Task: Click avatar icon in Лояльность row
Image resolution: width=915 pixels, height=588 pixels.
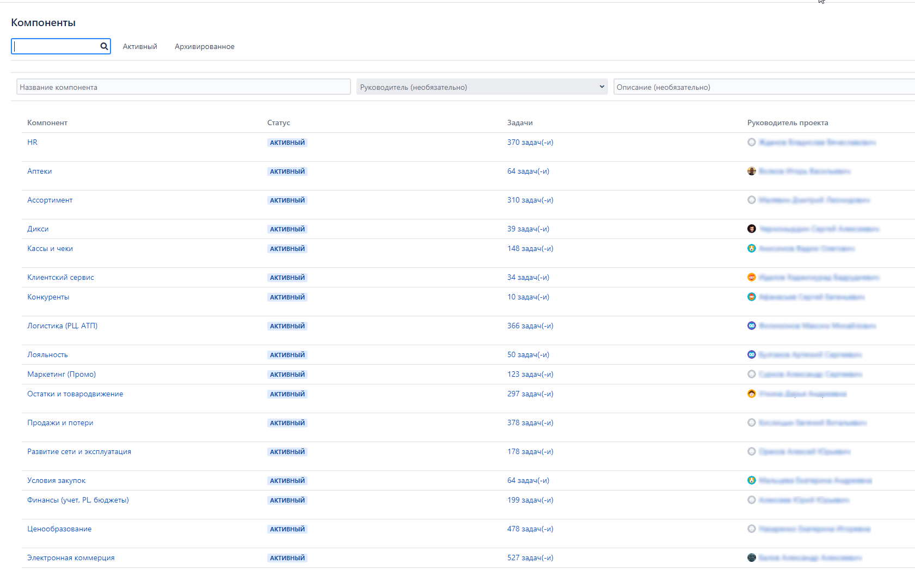Action: click(x=752, y=354)
